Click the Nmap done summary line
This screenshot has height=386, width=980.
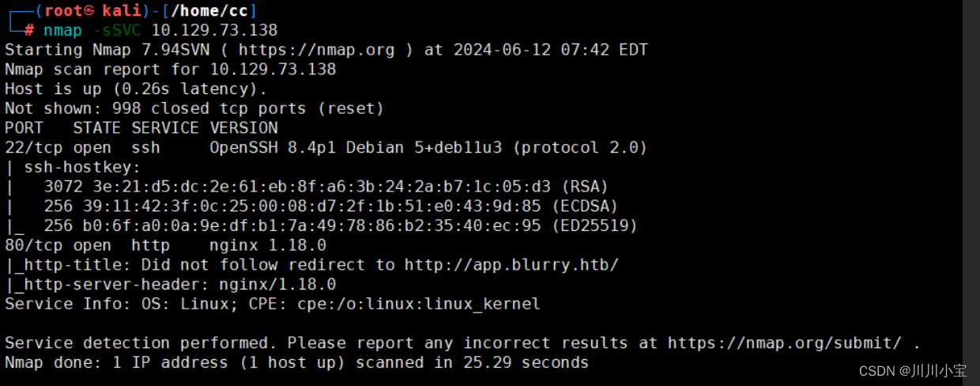click(x=297, y=363)
